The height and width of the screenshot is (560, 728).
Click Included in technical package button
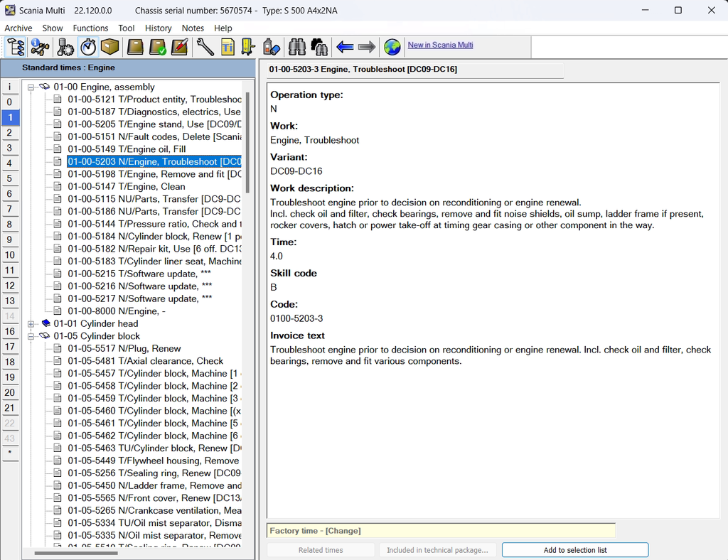point(437,550)
